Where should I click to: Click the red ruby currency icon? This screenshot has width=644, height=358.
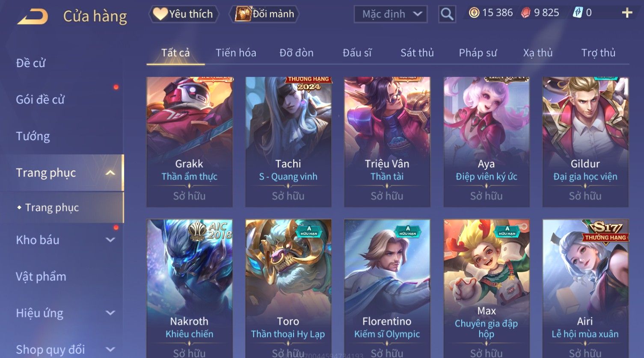pos(525,13)
